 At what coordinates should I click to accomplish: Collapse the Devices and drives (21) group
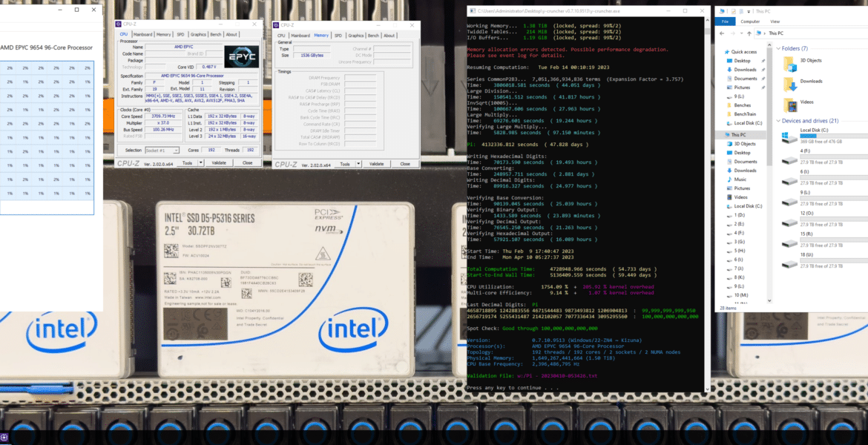[778, 121]
